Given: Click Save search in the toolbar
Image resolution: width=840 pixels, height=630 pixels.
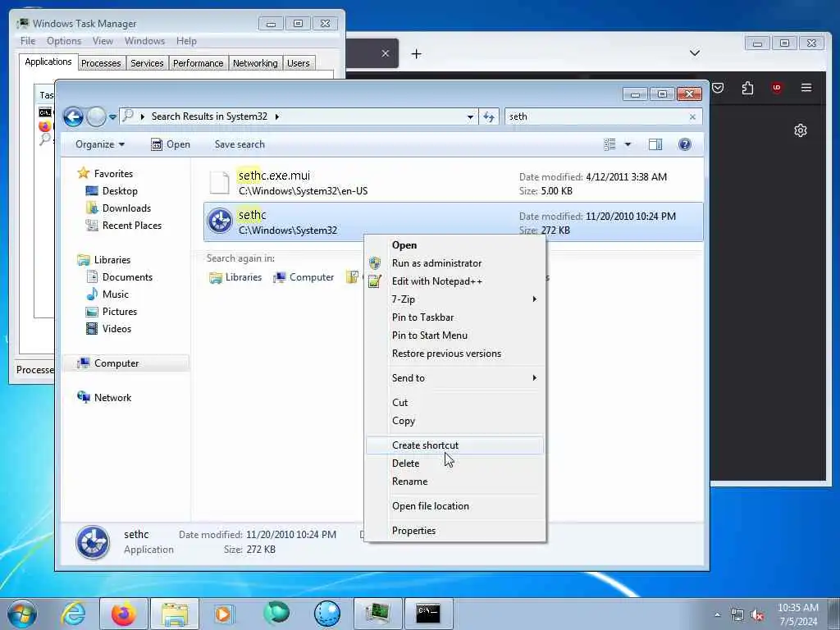Looking at the screenshot, I should click(x=240, y=144).
